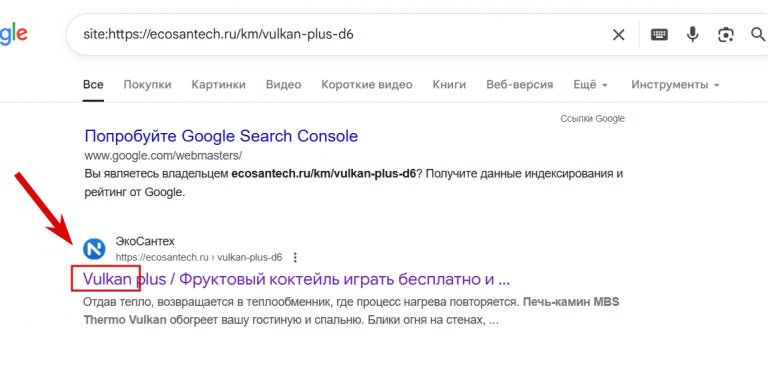Switch to the Картинки tab
Viewport: 768px width, 377px height.
(218, 85)
